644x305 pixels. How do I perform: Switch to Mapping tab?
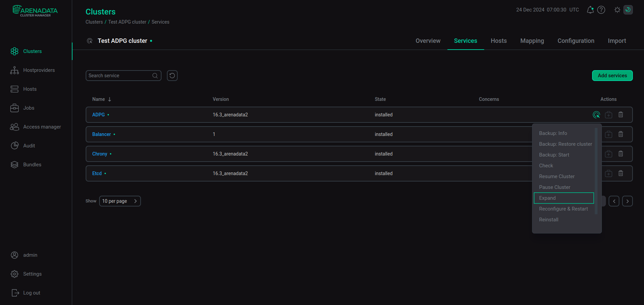tap(532, 41)
